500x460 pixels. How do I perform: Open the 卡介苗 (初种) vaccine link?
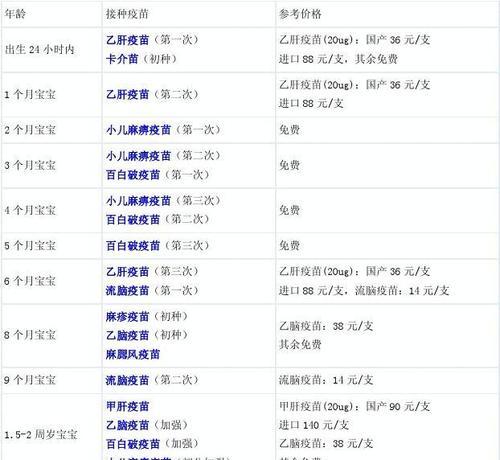(x=122, y=59)
